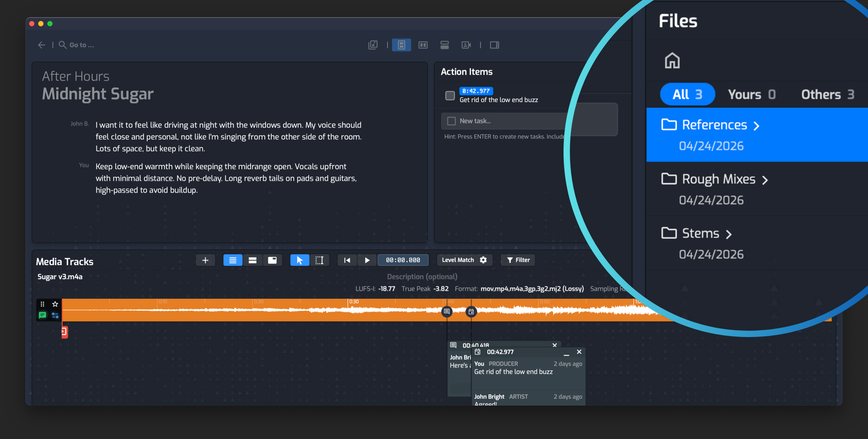868x439 pixels.
Task: Click the calendar icon in the 00:42.977 popup
Action: click(477, 352)
